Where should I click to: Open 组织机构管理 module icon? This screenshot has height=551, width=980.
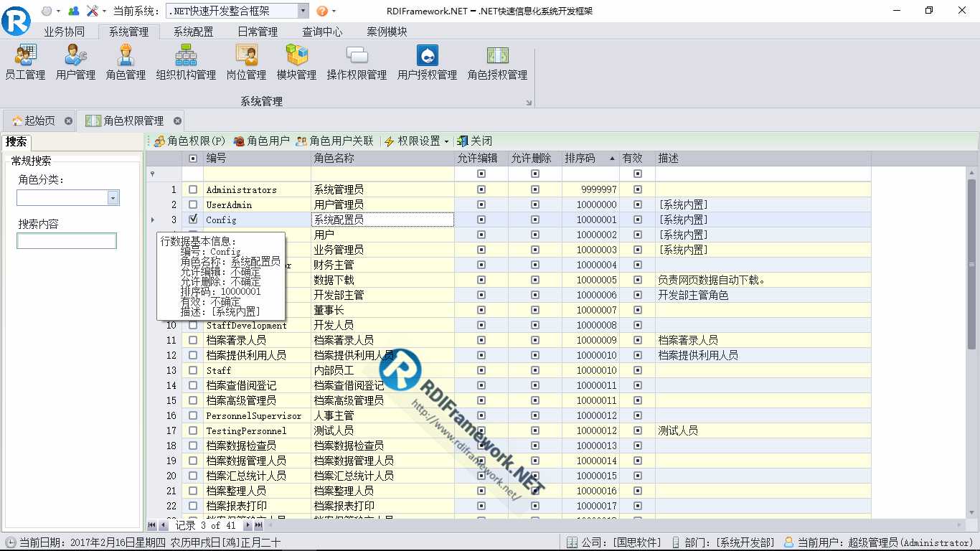(186, 62)
